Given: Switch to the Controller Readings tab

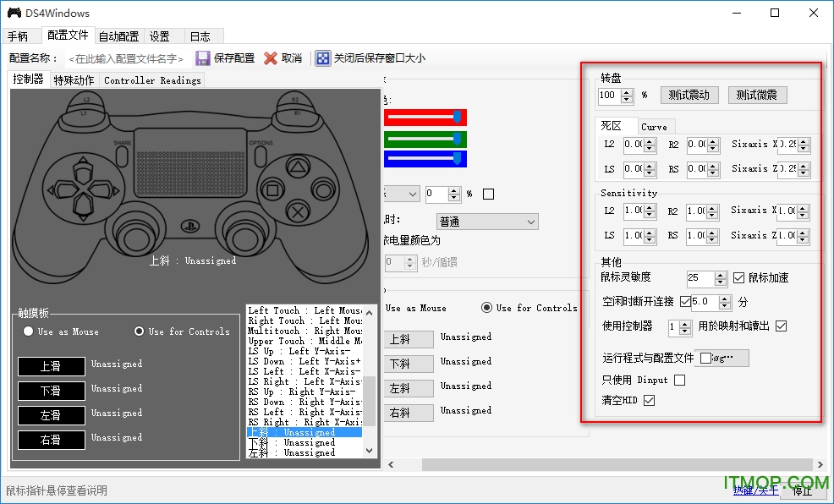Looking at the screenshot, I should pos(151,79).
